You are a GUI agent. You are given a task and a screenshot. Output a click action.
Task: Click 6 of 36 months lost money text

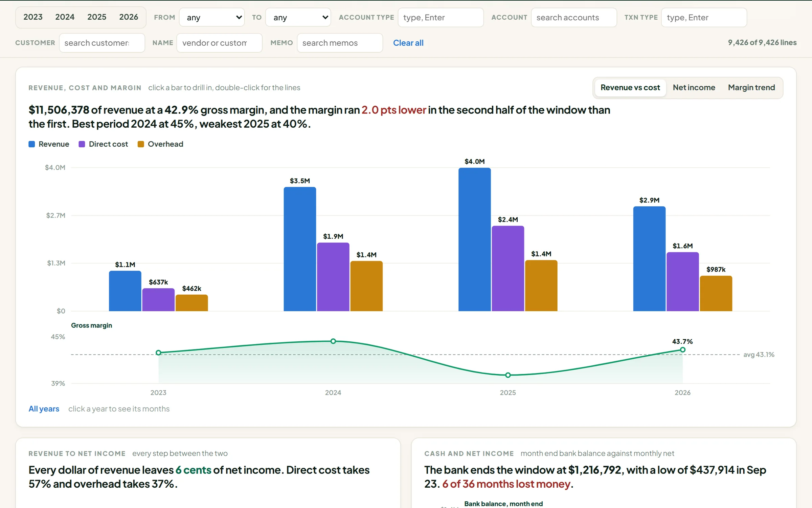click(x=506, y=484)
